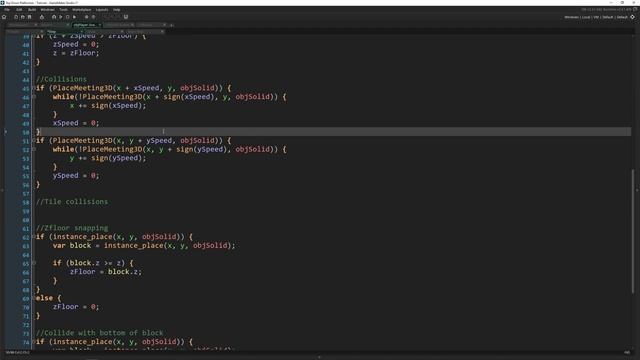
Task: Switch to the fourth workspace tab
Action: coord(118,25)
